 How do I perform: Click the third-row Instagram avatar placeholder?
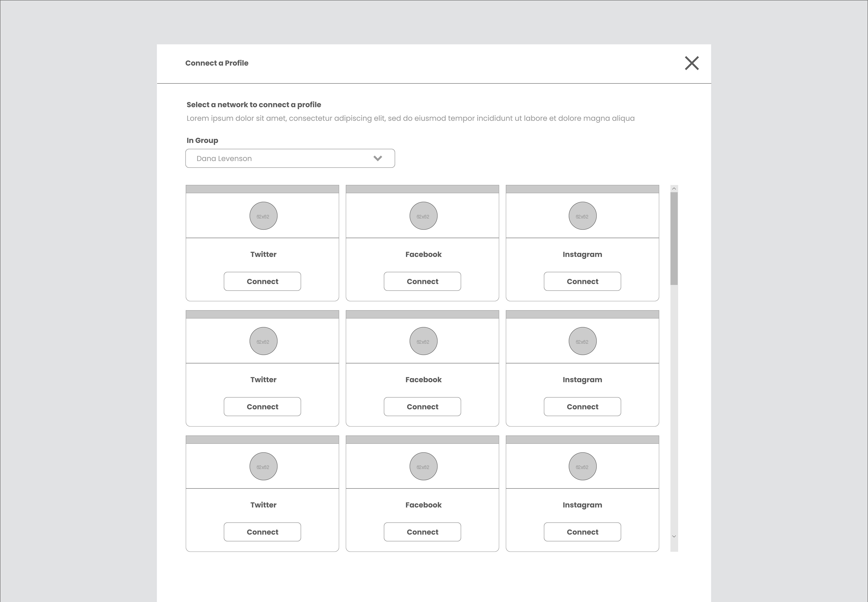click(x=582, y=466)
